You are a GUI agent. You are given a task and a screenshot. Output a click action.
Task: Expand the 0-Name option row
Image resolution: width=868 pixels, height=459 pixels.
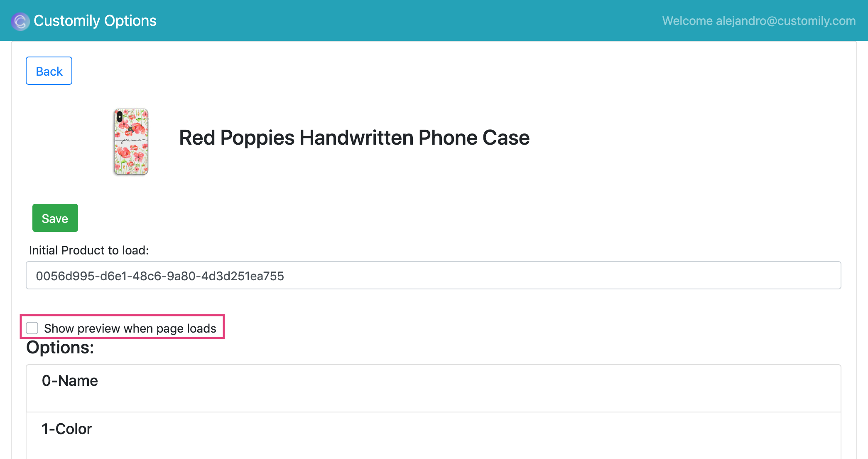tap(433, 388)
